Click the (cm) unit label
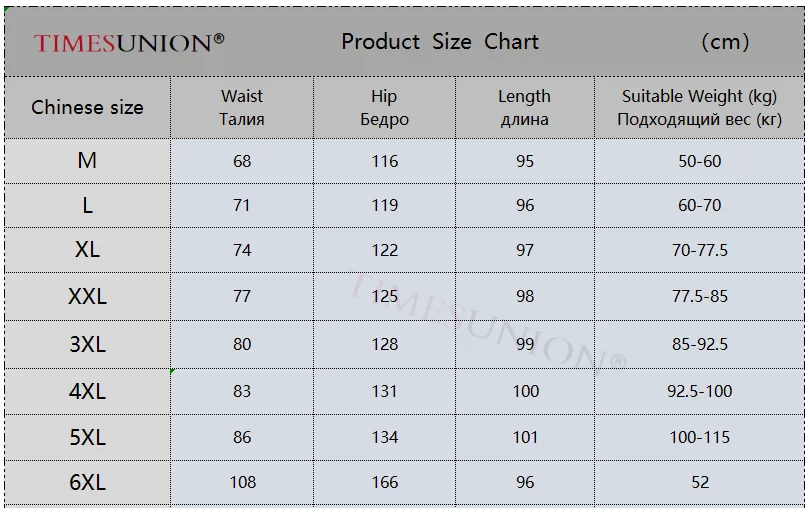 click(x=725, y=42)
